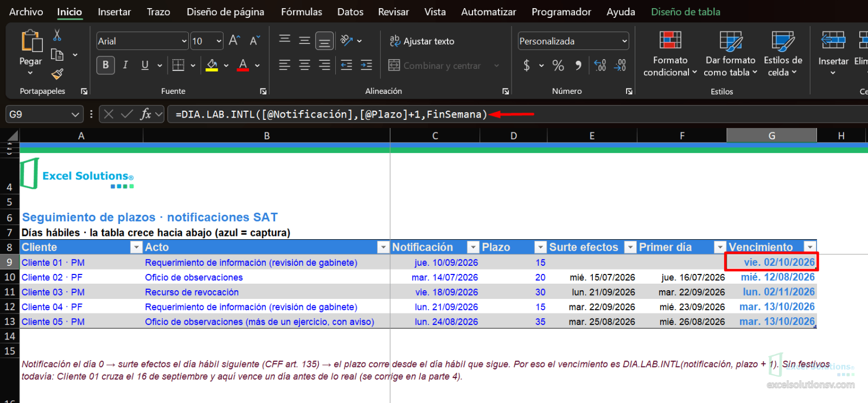The width and height of the screenshot is (868, 403).
Task: Select the column G header
Action: pos(771,136)
